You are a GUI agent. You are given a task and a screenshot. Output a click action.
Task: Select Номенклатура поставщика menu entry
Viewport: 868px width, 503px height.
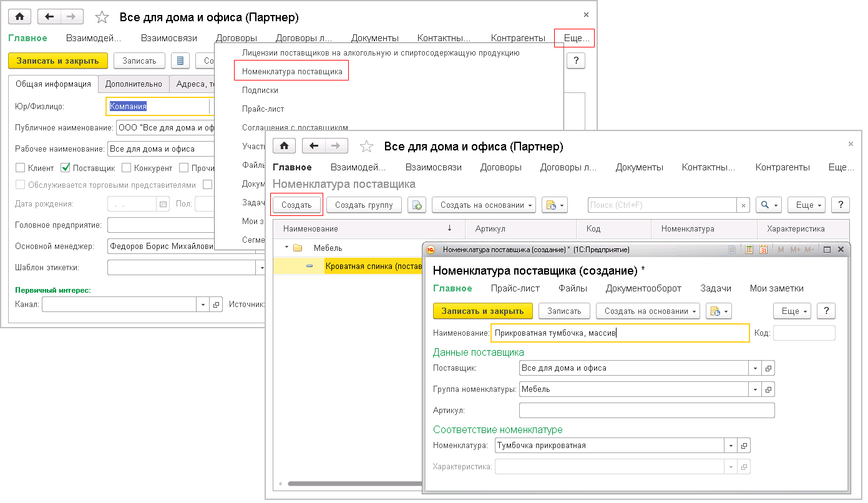(x=292, y=71)
